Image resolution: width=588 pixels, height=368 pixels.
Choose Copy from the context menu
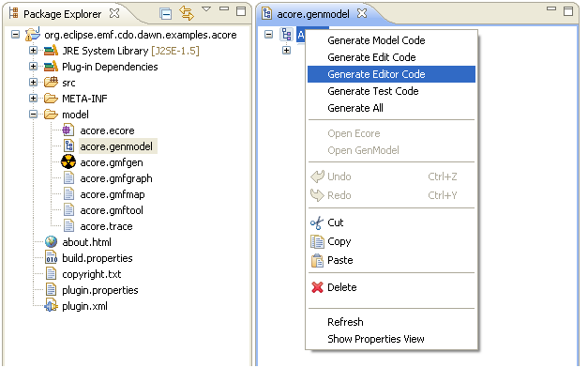(391, 241)
